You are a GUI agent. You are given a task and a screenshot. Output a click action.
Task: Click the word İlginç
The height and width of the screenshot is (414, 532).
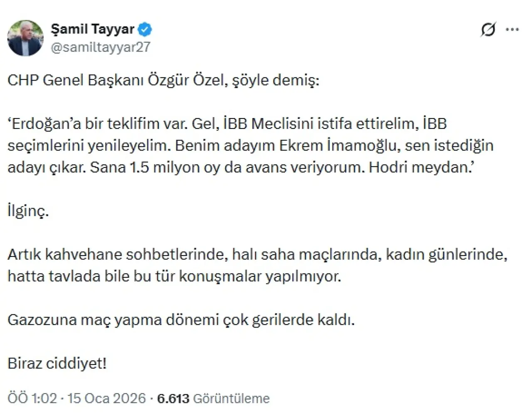click(28, 211)
